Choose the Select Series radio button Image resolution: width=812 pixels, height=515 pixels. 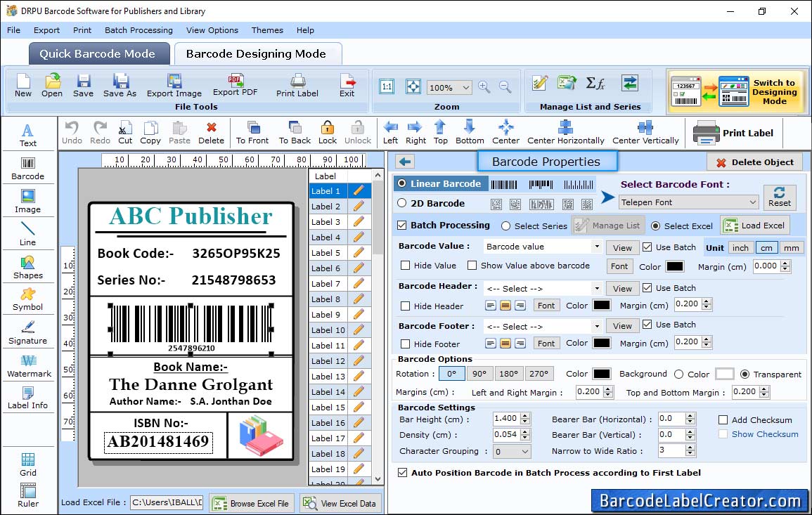click(506, 226)
